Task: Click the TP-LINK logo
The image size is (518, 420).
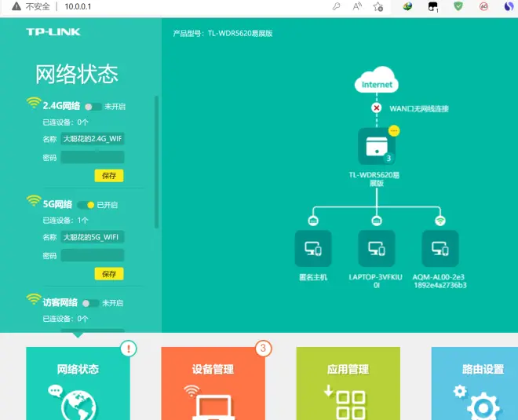Action: click(53, 31)
